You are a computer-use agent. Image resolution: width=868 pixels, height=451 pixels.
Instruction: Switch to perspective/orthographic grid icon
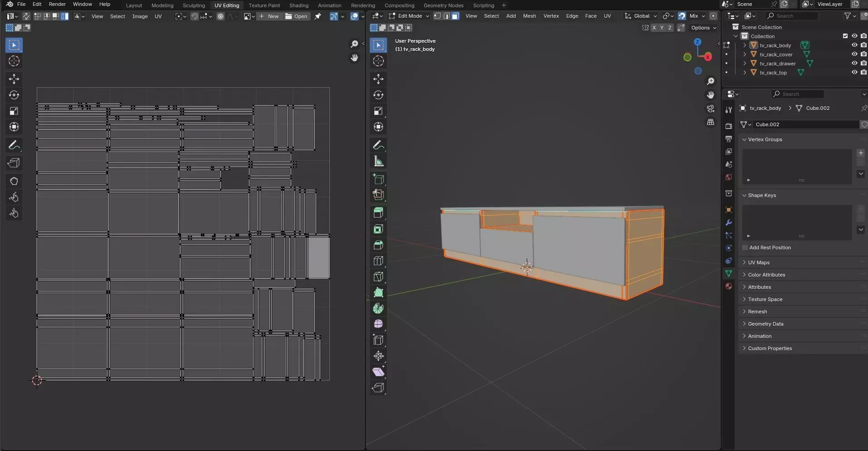[711, 123]
